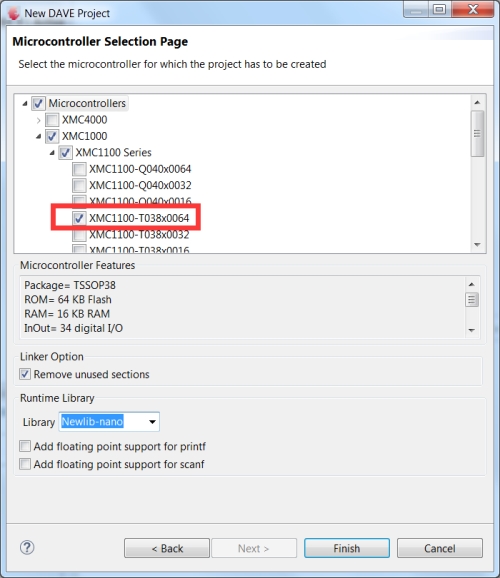Select the XMC4000 label
Viewport: 500px width, 578px height.
click(84, 120)
